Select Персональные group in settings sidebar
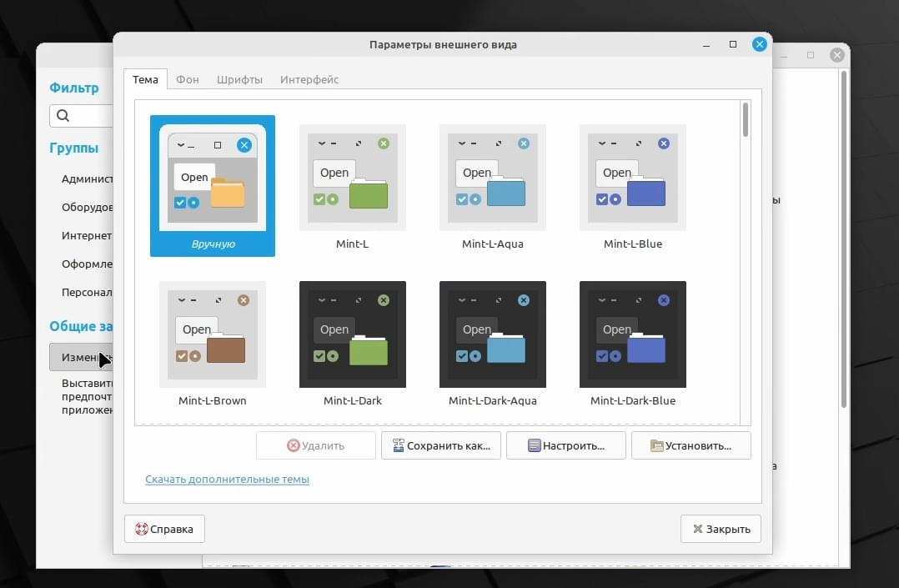Image resolution: width=899 pixels, height=588 pixels. (87, 293)
